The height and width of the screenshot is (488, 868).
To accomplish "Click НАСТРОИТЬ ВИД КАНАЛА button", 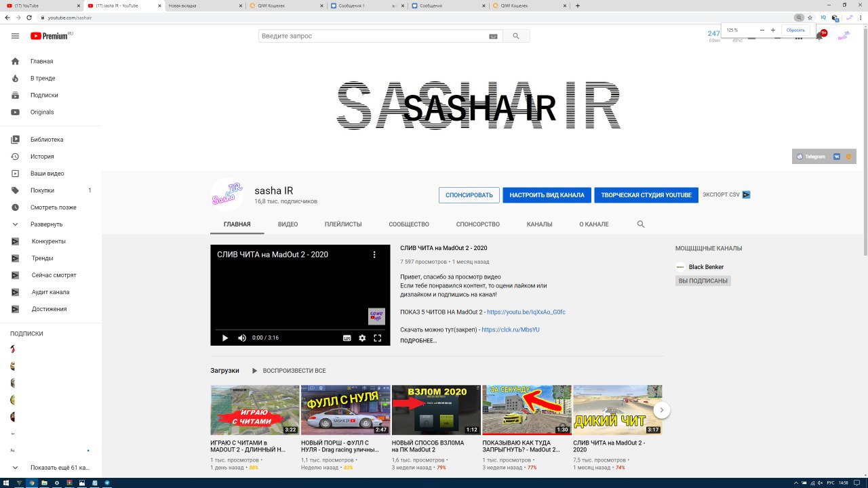I will (547, 195).
